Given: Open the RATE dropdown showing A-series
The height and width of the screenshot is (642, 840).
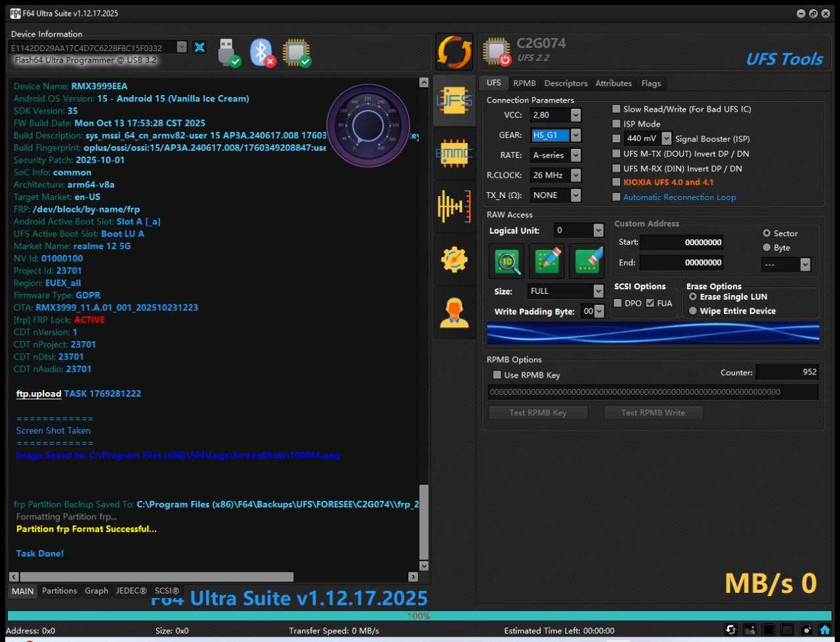Looking at the screenshot, I should click(576, 155).
